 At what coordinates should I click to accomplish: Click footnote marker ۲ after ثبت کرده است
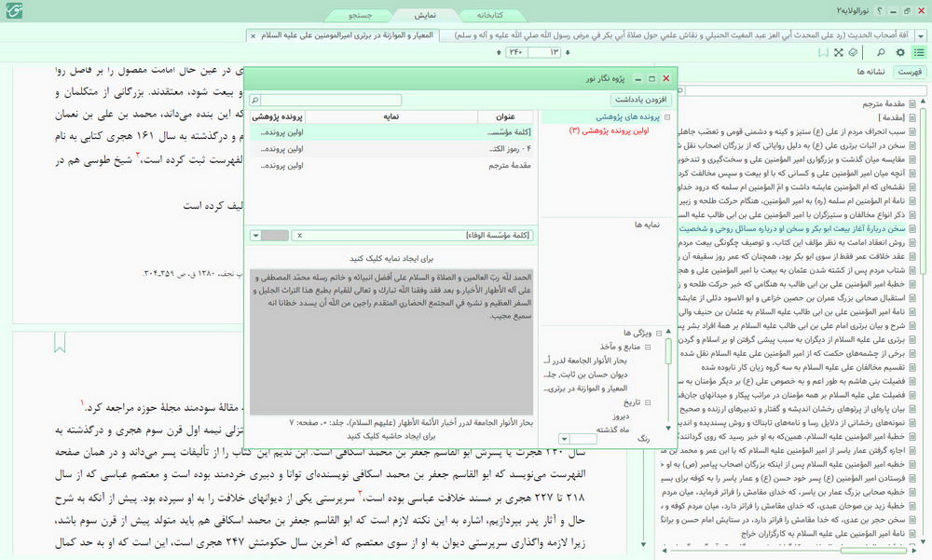138,156
